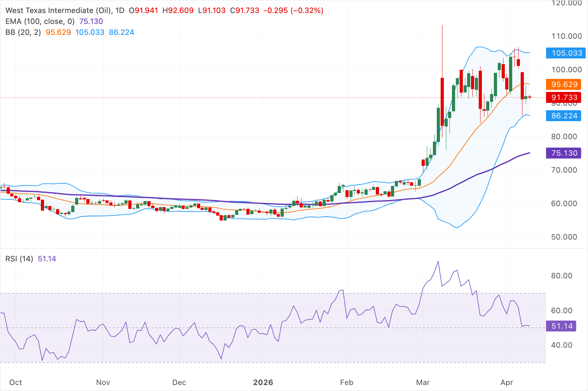Click the orange Bollinger basis label 95.629

564,85
